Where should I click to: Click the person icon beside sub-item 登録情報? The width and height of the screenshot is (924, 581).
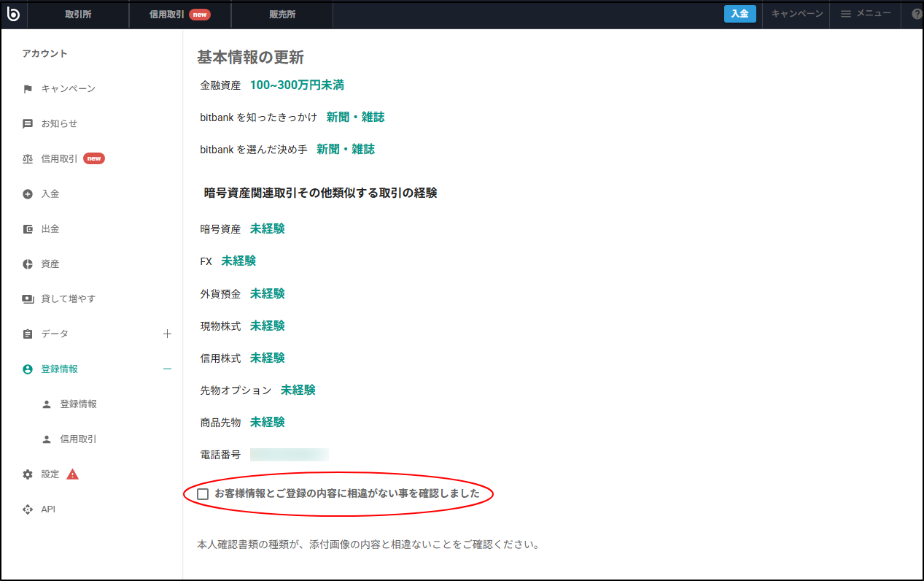coord(47,404)
